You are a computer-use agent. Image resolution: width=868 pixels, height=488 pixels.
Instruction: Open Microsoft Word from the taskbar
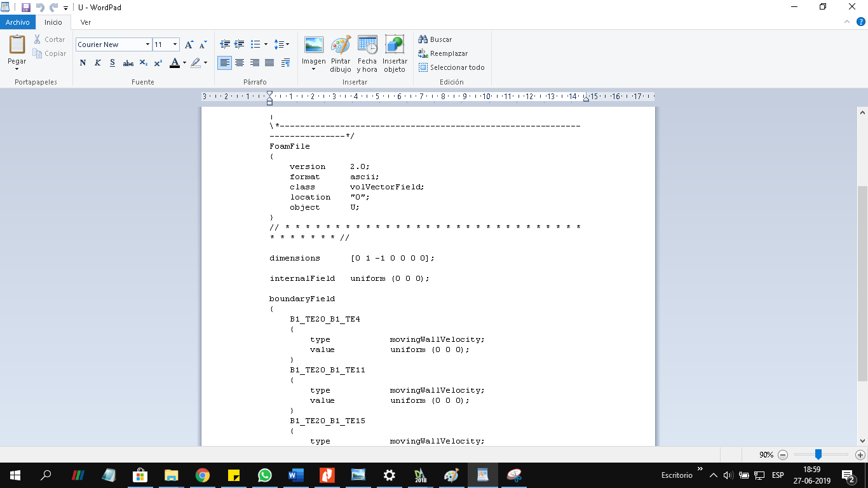tap(296, 475)
